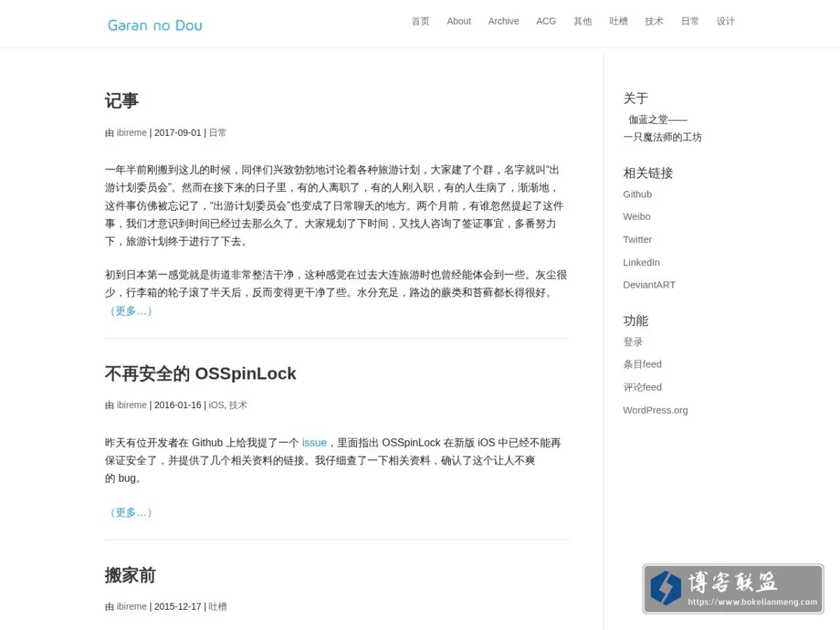Open the 搬家前 post title
This screenshot has height=630, width=840.
(x=130, y=575)
